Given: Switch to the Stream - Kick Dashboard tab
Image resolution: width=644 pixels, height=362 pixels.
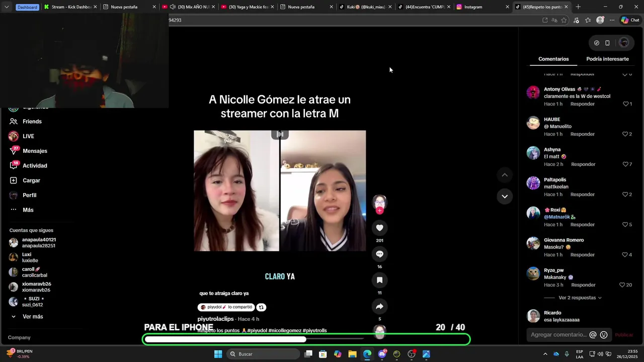Looking at the screenshot, I should [71, 7].
